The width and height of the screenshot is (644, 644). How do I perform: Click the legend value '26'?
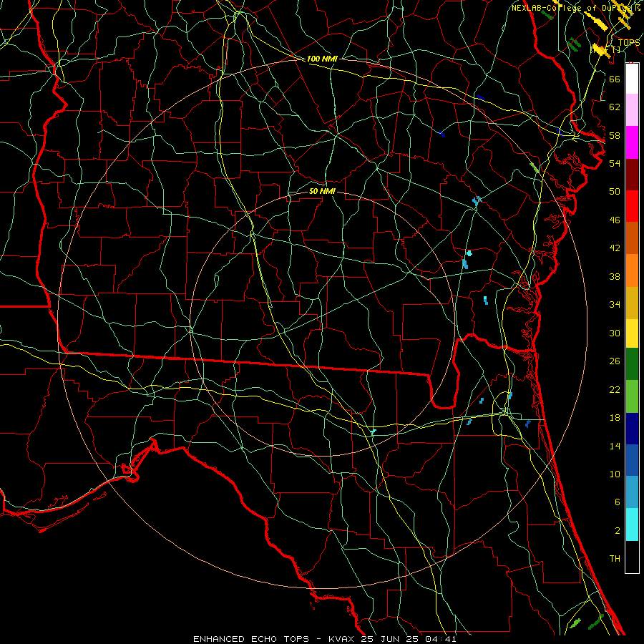tap(615, 361)
